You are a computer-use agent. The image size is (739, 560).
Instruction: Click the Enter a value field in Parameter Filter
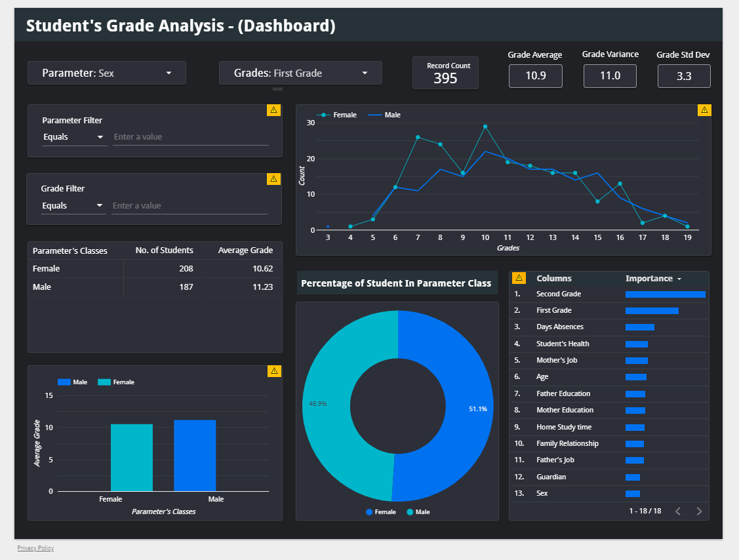point(190,136)
